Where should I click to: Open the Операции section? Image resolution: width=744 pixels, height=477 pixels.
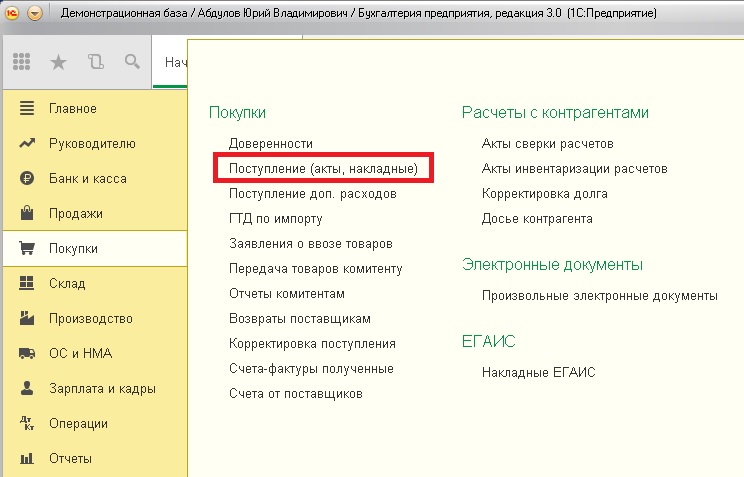pos(78,424)
